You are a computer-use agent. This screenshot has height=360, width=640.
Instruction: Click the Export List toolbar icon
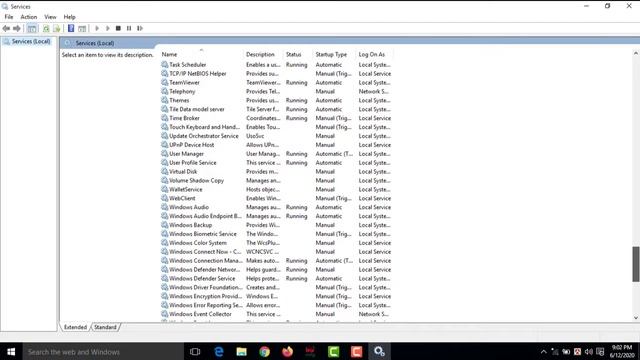click(57, 28)
